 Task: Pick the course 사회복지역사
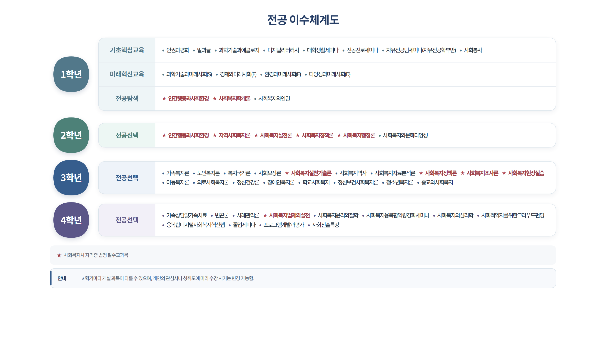[x=353, y=173]
